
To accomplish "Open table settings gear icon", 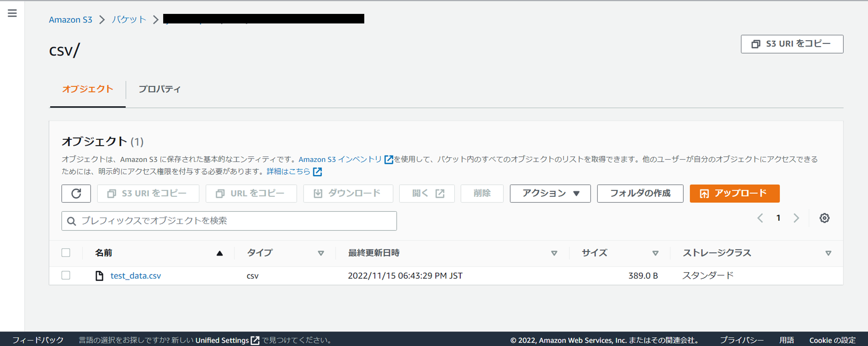I will pos(824,218).
